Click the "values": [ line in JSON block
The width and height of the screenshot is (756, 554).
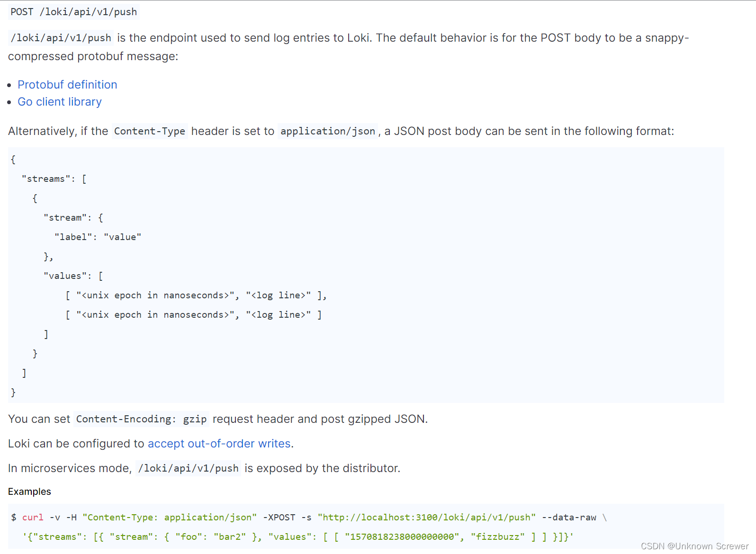pos(73,276)
